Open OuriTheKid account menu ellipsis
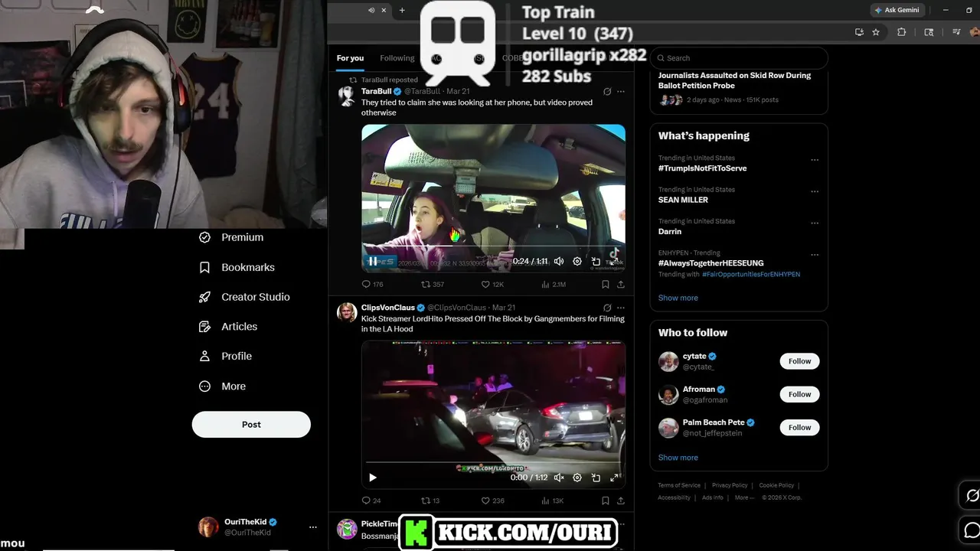This screenshot has width=980, height=551. tap(312, 527)
